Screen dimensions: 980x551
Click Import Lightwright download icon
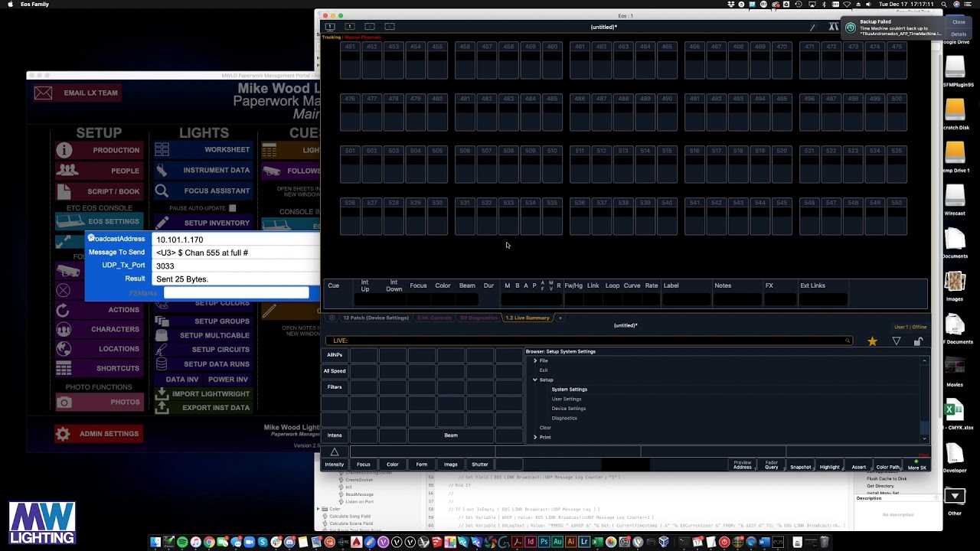coord(162,393)
